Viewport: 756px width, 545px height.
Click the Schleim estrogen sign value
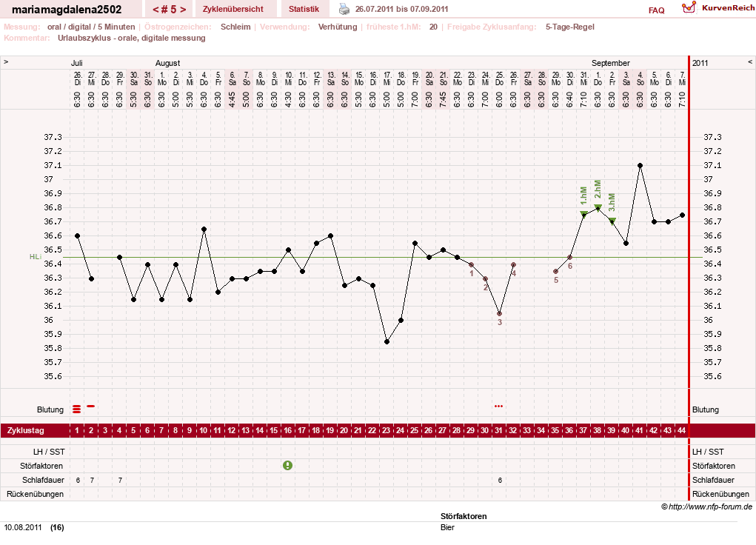pyautogui.click(x=235, y=27)
